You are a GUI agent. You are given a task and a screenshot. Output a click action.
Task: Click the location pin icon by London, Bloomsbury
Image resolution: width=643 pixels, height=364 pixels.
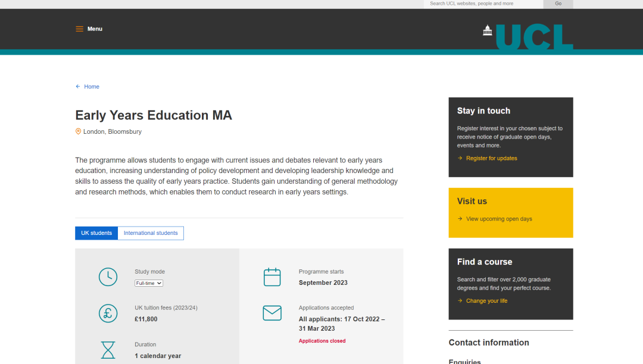pyautogui.click(x=78, y=131)
